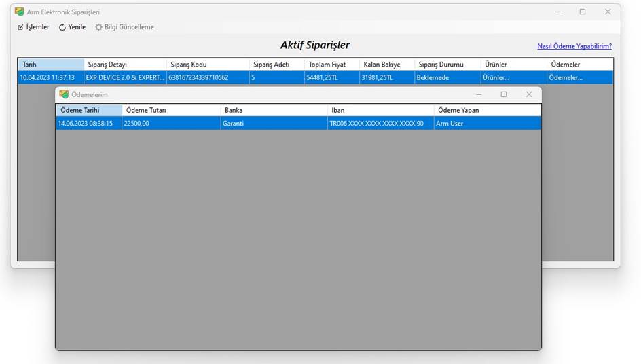Maximize the Ödemelerim window
Image resolution: width=641 pixels, height=364 pixels.
tap(504, 94)
